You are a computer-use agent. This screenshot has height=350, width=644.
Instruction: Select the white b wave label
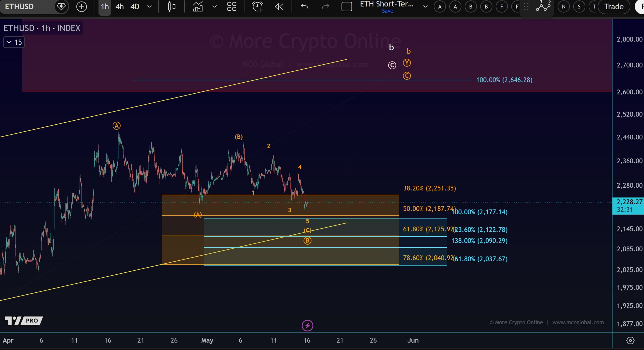(391, 47)
